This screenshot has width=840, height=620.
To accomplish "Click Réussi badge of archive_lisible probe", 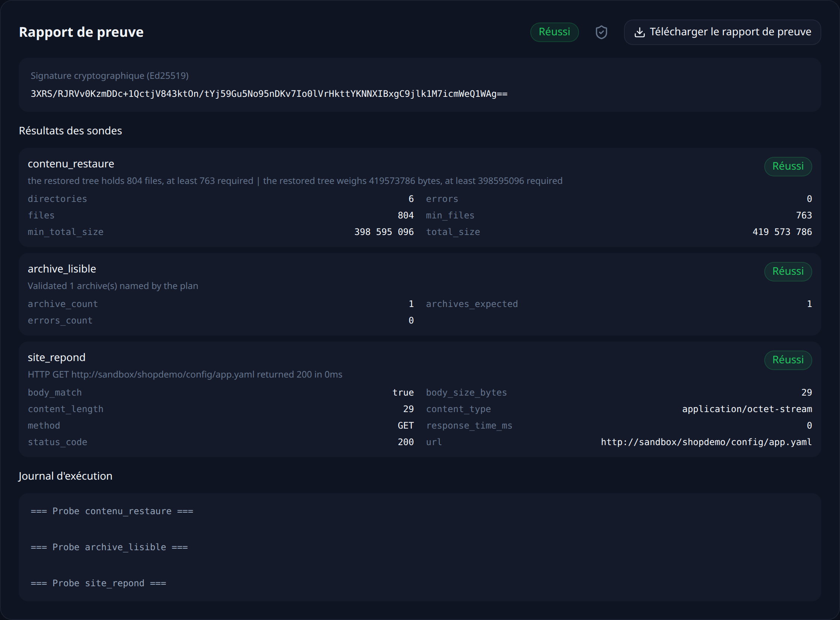I will pyautogui.click(x=788, y=271).
